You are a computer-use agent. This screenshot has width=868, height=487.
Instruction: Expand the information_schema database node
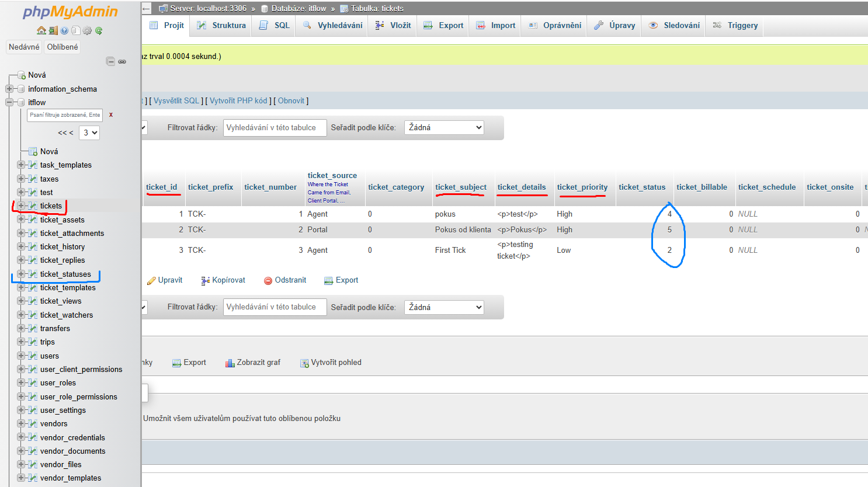click(x=9, y=89)
